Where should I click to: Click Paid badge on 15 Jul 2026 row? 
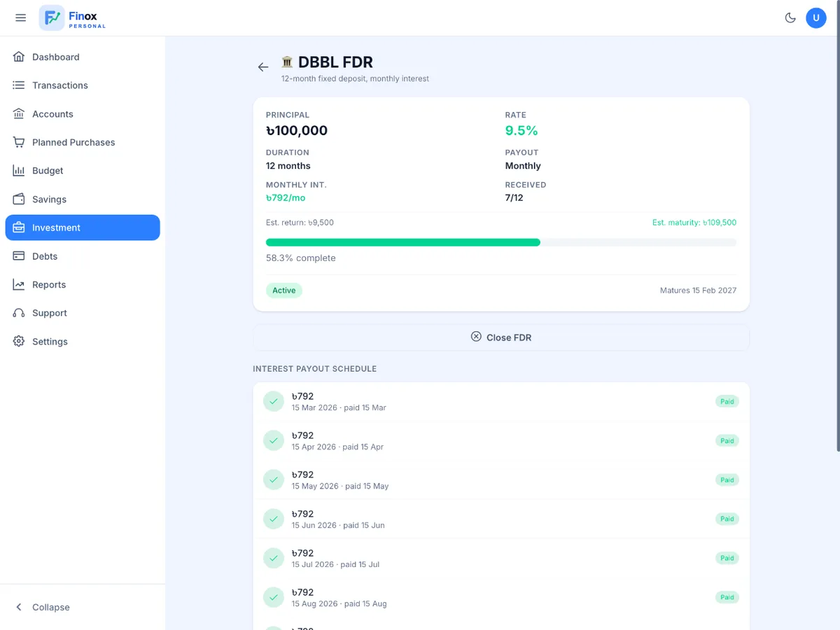[x=727, y=559]
